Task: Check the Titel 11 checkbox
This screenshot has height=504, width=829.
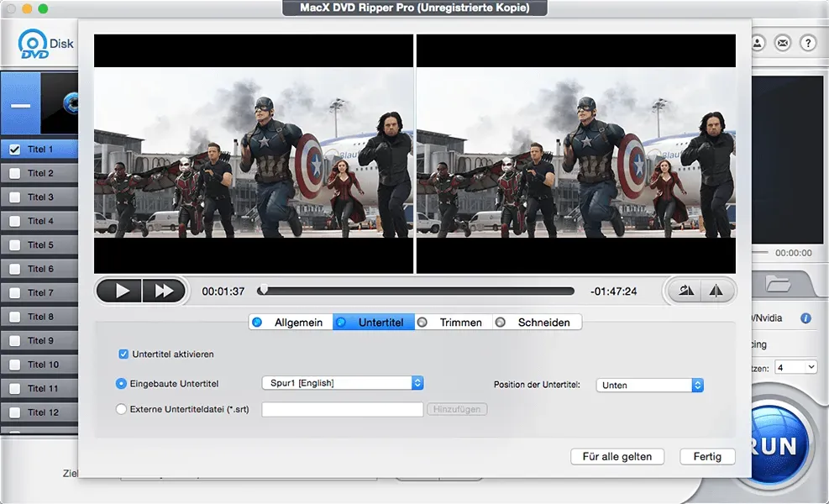Action: tap(15, 389)
